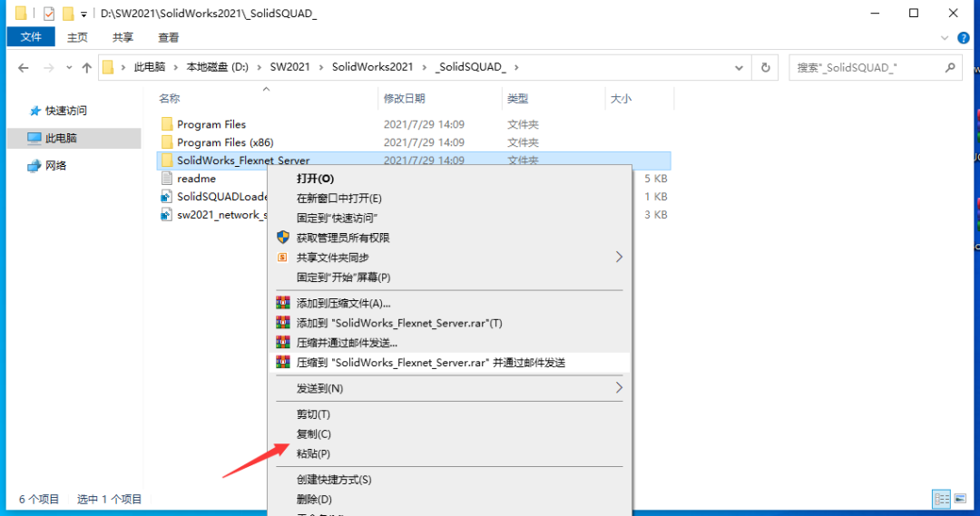Sort by 类型 column header
Viewport: 980px width, 516px height.
pyautogui.click(x=517, y=98)
